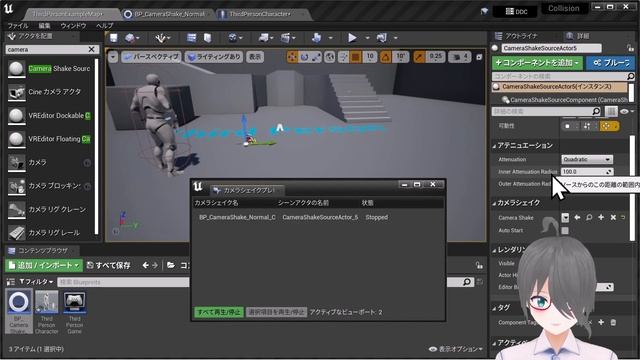Open the Cinematics toolbar icon

286,38
